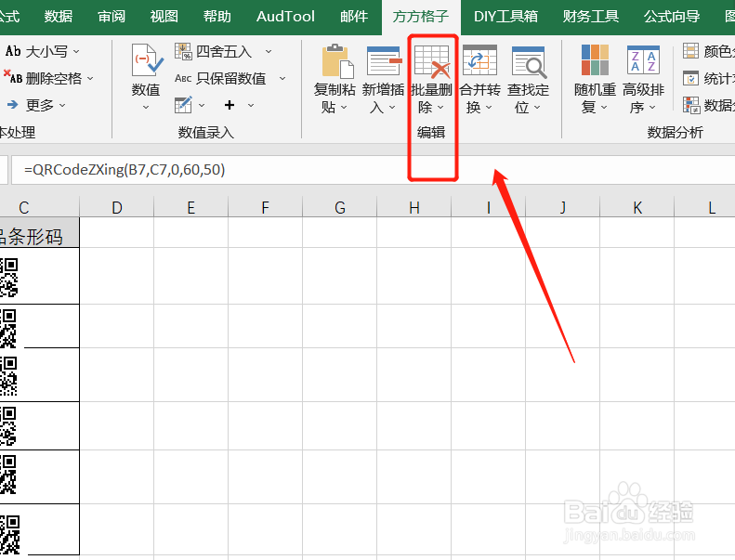Image resolution: width=735 pixels, height=560 pixels.
Task: Select column G header
Action: click(340, 207)
